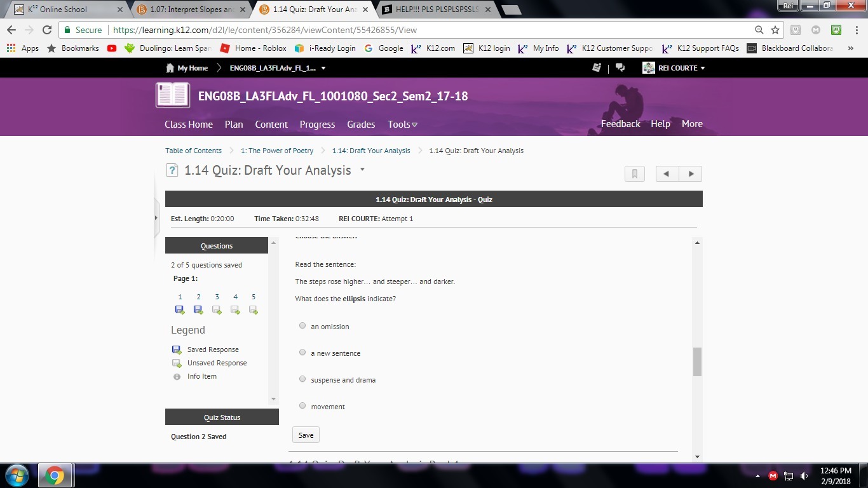Screen dimensions: 868x488
Task: Click the quiz content scroll down arrow
Action: pos(697,456)
